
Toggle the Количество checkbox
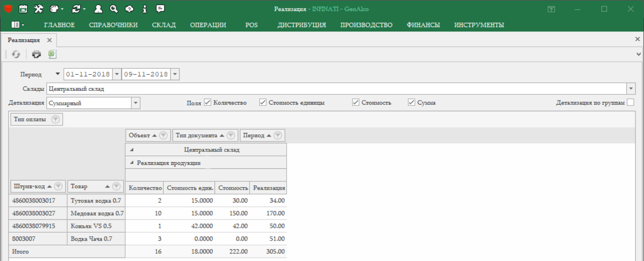tap(208, 102)
